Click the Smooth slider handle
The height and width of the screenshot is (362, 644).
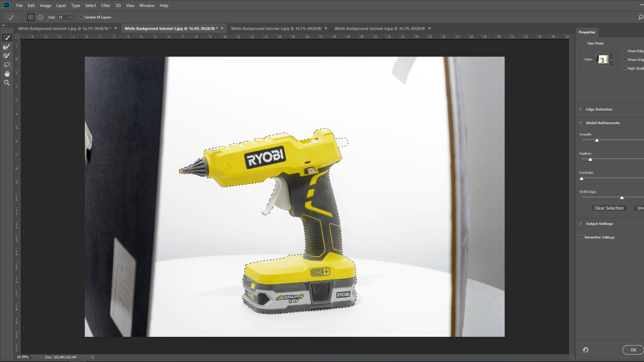(597, 140)
